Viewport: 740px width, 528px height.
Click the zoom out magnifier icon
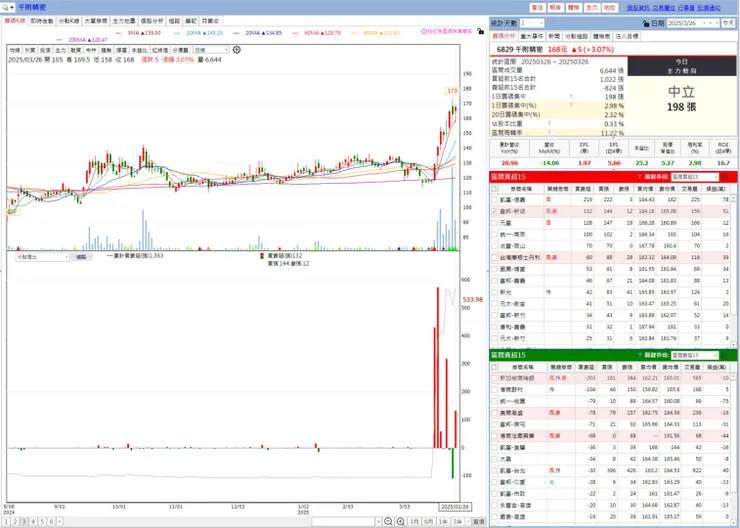pyautogui.click(x=388, y=521)
